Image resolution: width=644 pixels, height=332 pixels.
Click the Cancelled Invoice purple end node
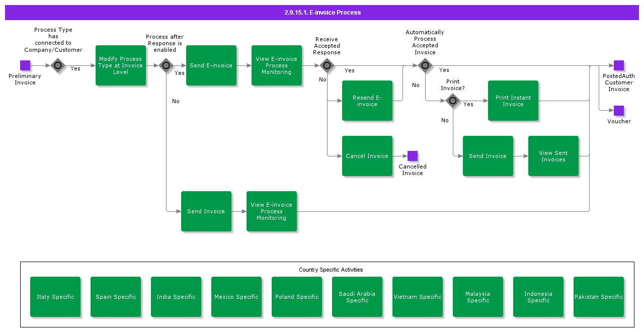pos(413,156)
